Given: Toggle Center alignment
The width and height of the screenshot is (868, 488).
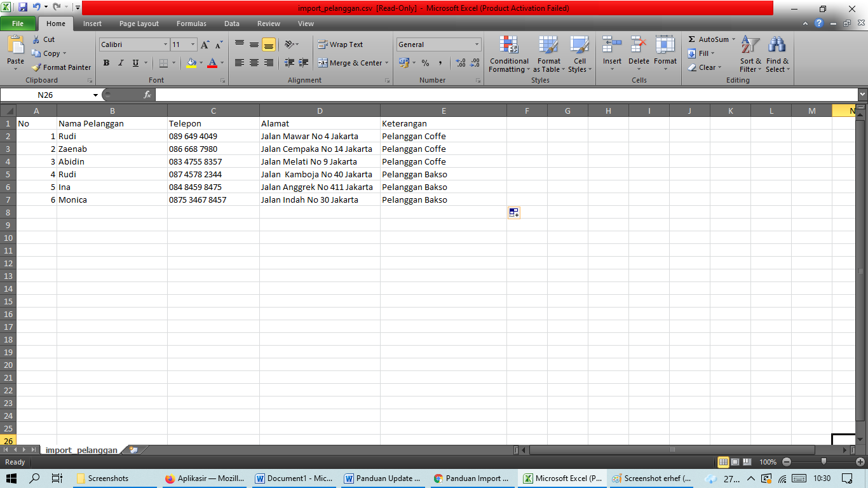Looking at the screenshot, I should [254, 63].
